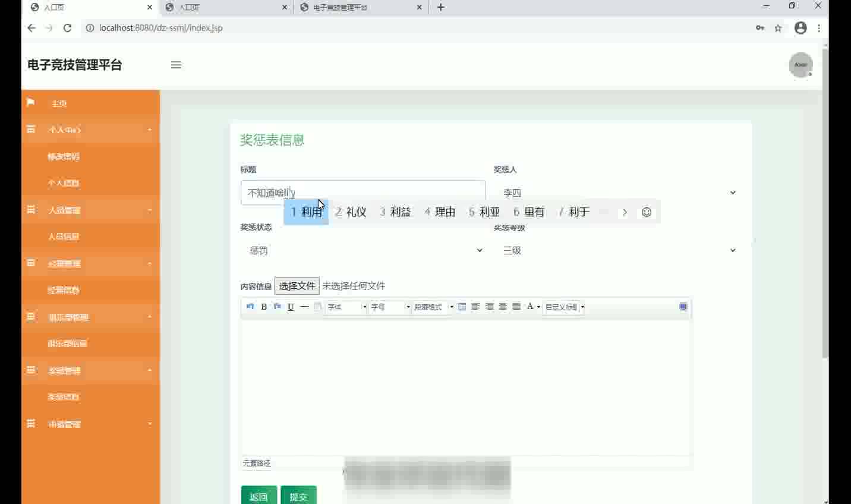Select IME candidate 里有
851x504 pixels.
click(529, 212)
